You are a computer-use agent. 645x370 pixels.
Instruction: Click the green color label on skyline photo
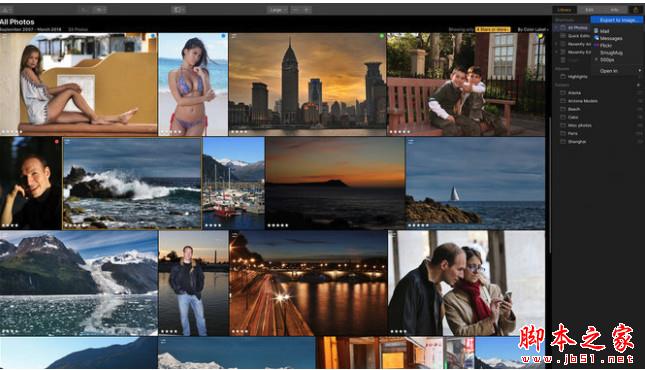click(382, 36)
